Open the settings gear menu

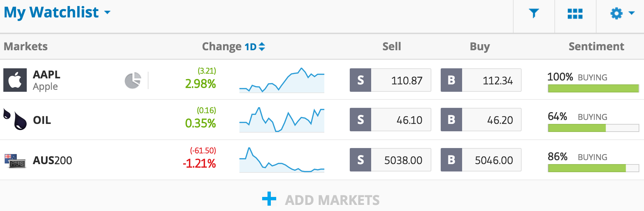pos(622,13)
